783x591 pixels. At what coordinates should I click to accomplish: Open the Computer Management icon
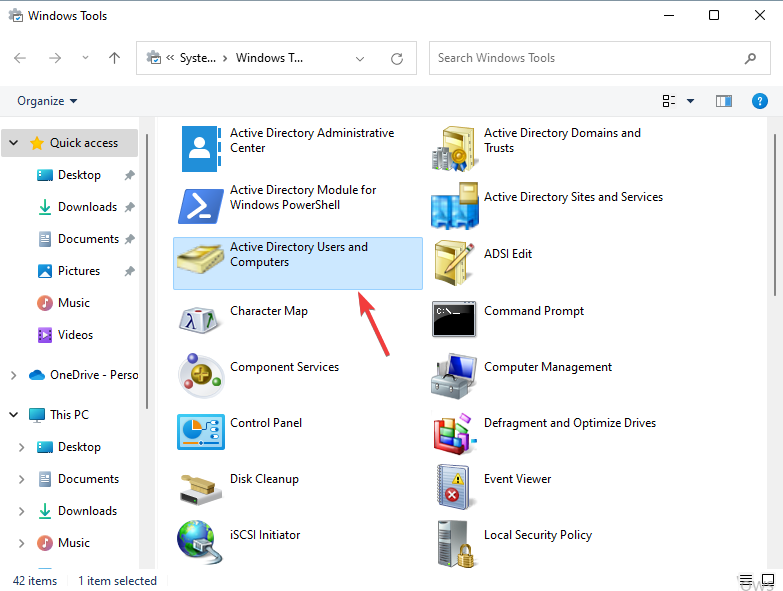point(454,376)
